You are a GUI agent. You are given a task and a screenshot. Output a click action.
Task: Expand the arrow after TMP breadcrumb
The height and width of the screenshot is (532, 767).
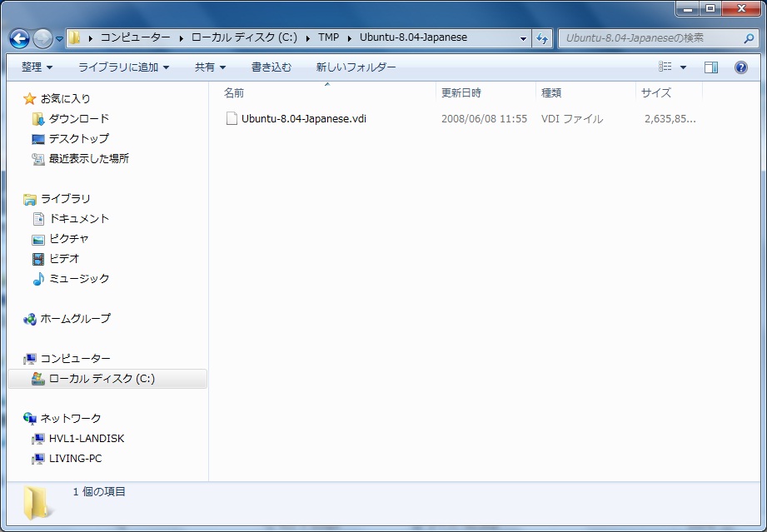350,38
